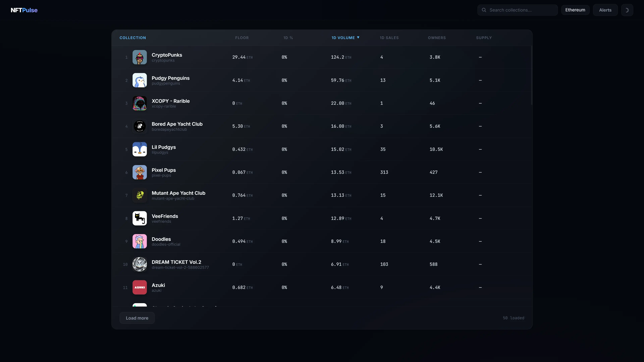Select the Doodles collection avatar
This screenshot has height=362, width=644.
(x=140, y=241)
